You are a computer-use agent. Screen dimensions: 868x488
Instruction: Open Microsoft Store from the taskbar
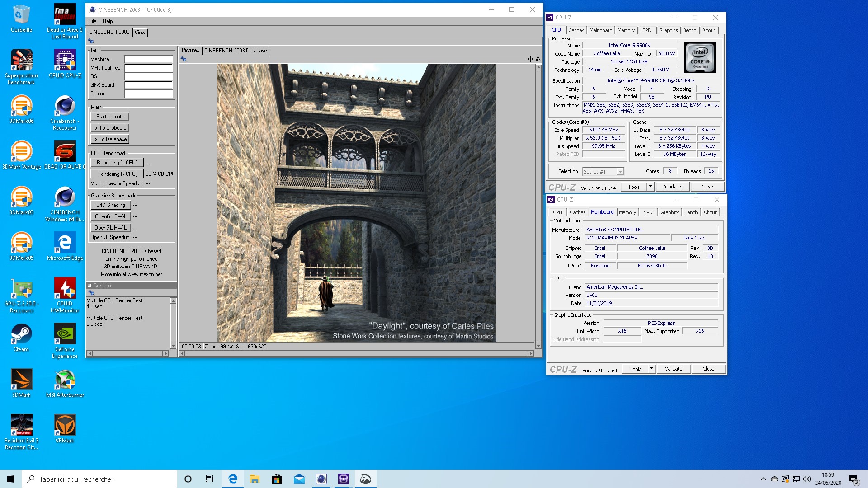coord(277,479)
